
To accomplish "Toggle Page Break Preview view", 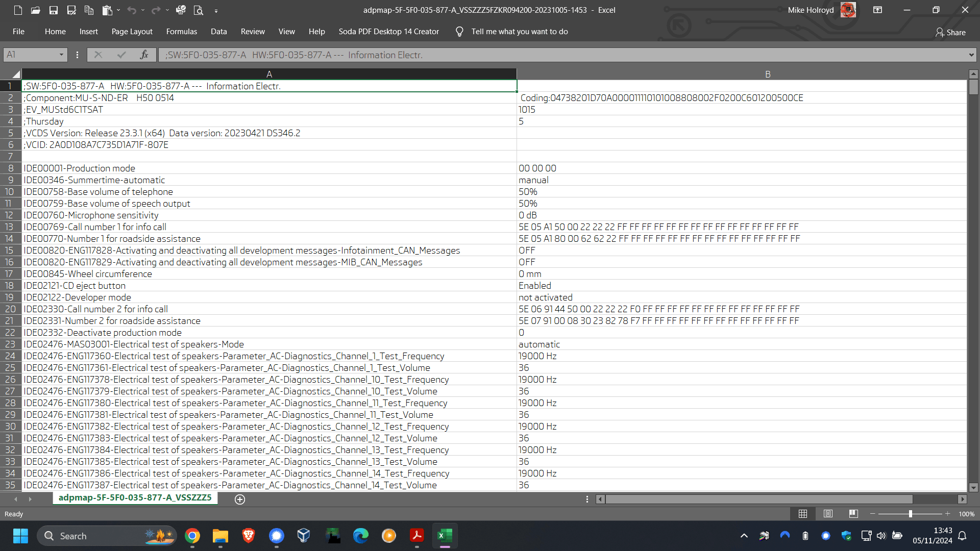I will 853,514.
